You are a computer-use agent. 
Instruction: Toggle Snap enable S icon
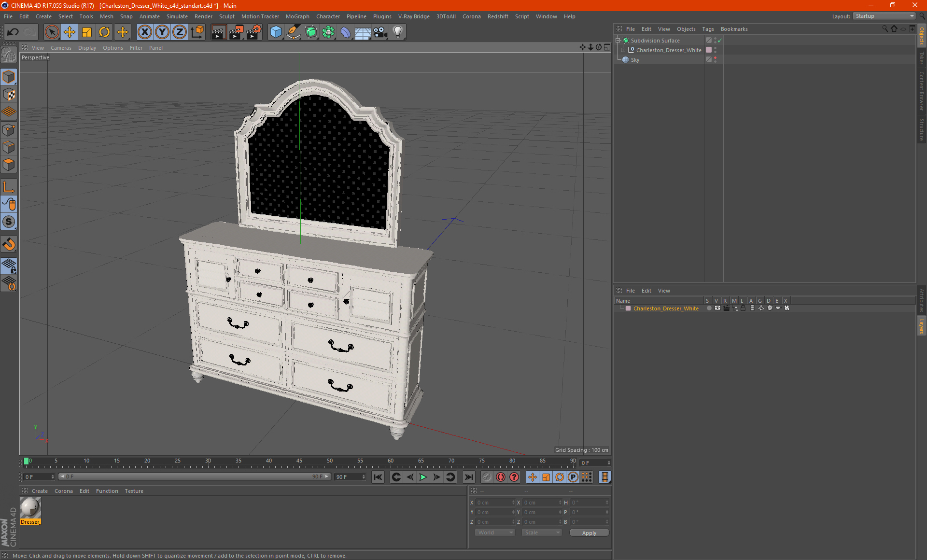[9, 222]
